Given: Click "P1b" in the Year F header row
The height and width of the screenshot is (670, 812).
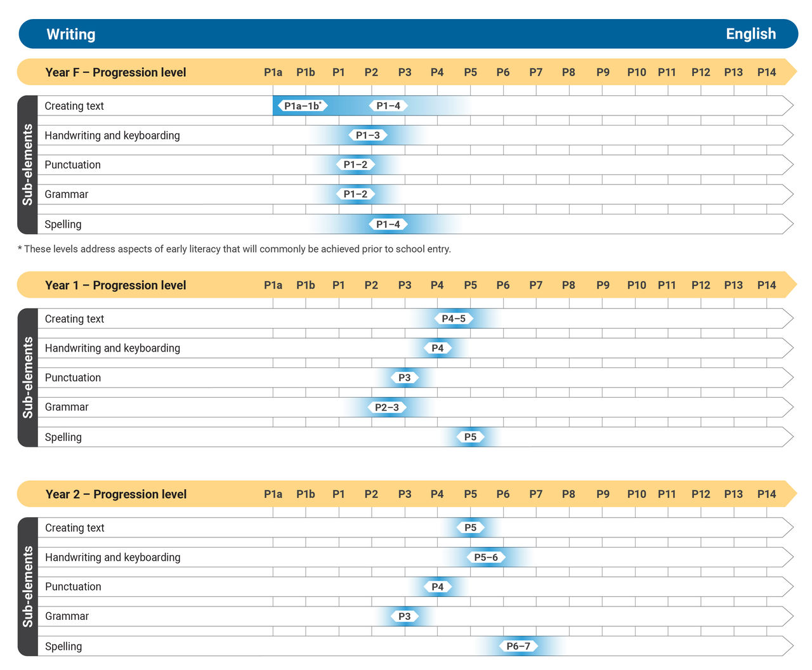Looking at the screenshot, I should [306, 72].
